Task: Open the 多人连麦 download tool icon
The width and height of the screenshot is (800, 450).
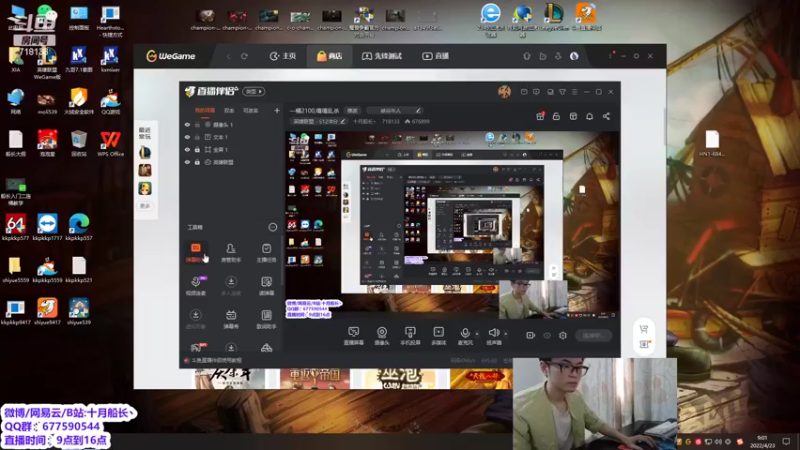Action: coord(231,286)
